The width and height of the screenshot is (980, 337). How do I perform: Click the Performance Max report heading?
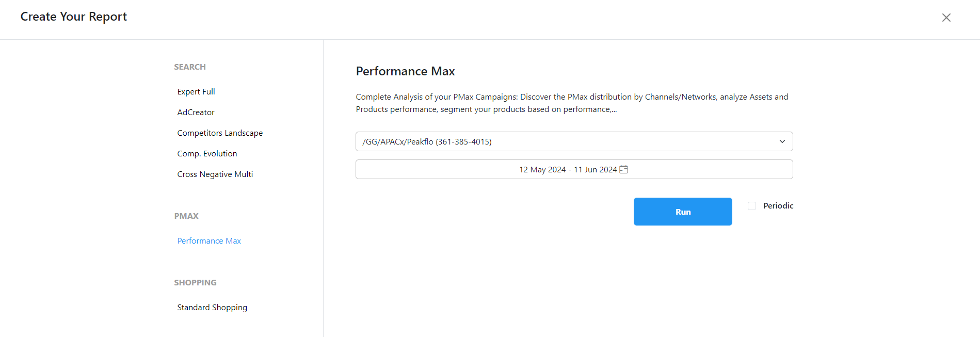pyautogui.click(x=405, y=71)
